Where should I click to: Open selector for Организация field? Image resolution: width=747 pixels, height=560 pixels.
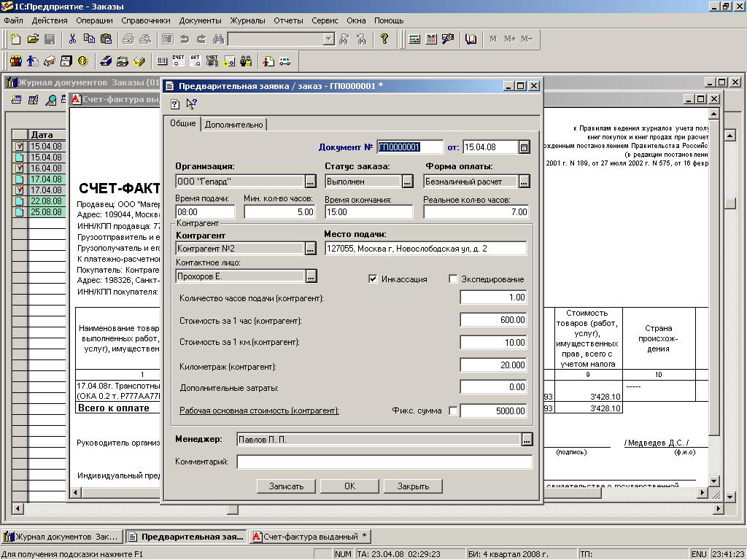click(x=311, y=182)
